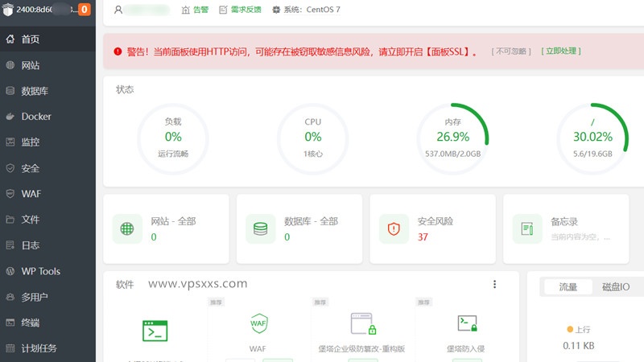Click the home icon beside 首页
The width and height of the screenshot is (644, 362).
pos(10,39)
